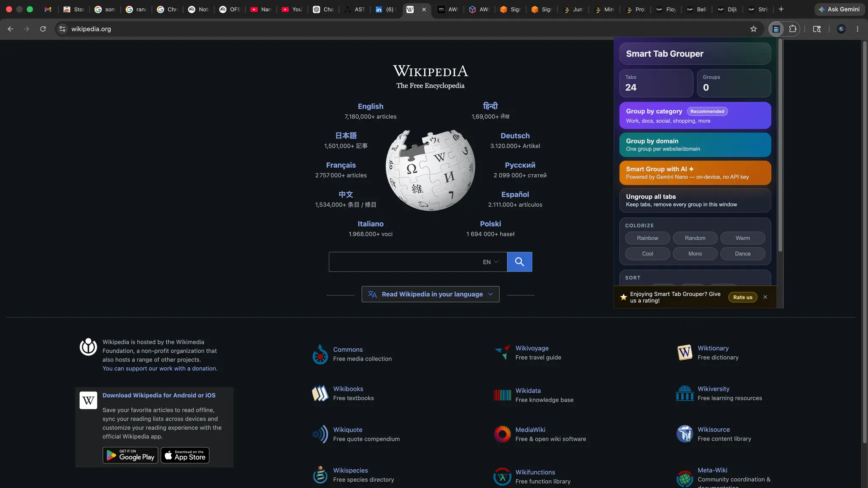Click the Wikibooks project icon

pyautogui.click(x=320, y=394)
